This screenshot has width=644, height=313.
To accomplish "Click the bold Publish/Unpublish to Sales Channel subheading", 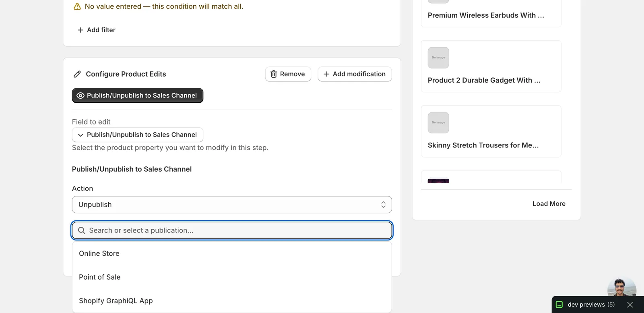I will (x=132, y=169).
